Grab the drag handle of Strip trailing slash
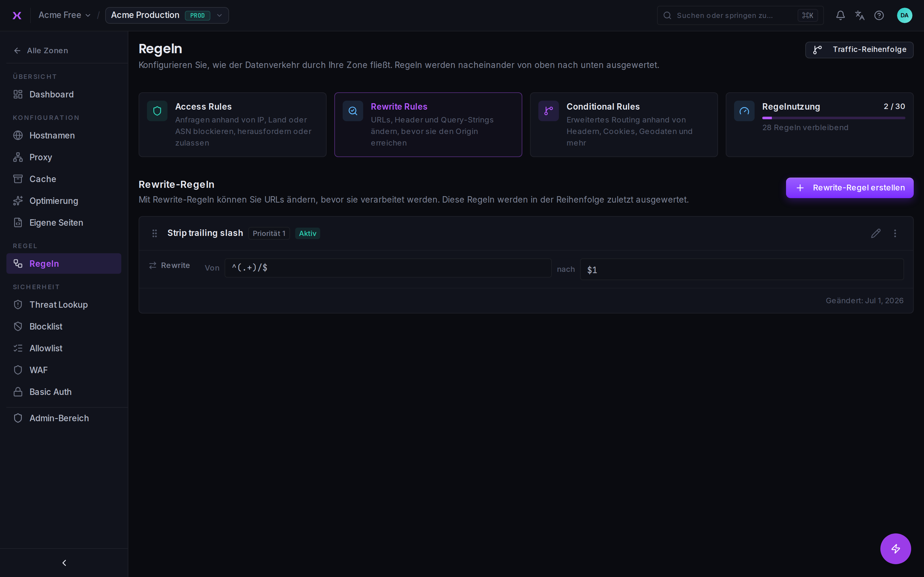This screenshot has width=924, height=577. point(155,233)
